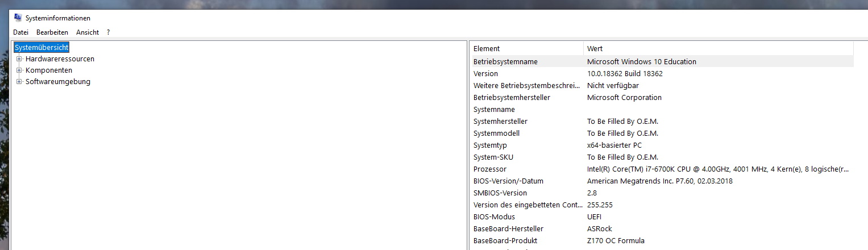The width and height of the screenshot is (868, 250).
Task: Click the x64-basierter PC value
Action: click(x=614, y=145)
